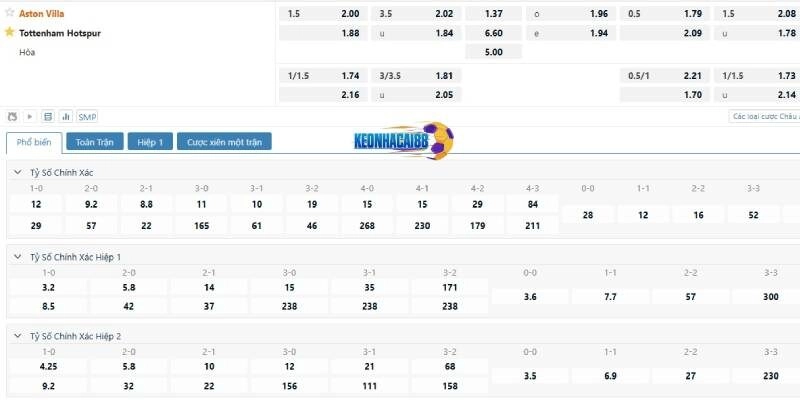Collapse Tỷ Số Chính Xác Hiệp 1 section

17,256
